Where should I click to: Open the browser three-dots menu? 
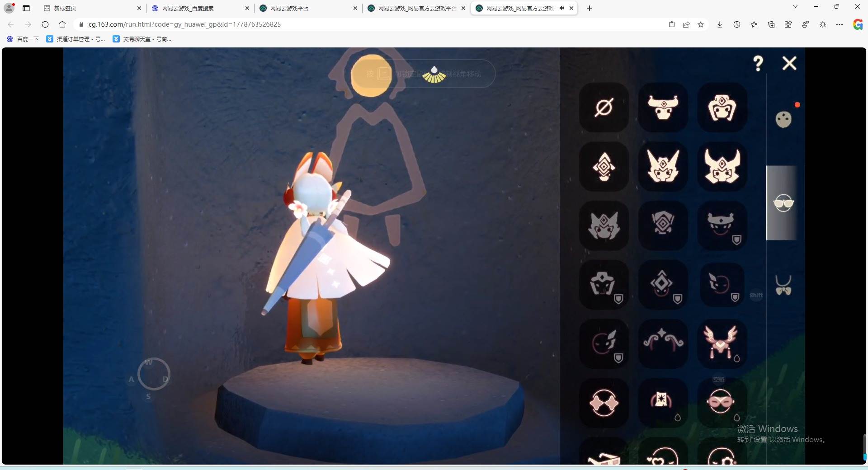[840, 24]
